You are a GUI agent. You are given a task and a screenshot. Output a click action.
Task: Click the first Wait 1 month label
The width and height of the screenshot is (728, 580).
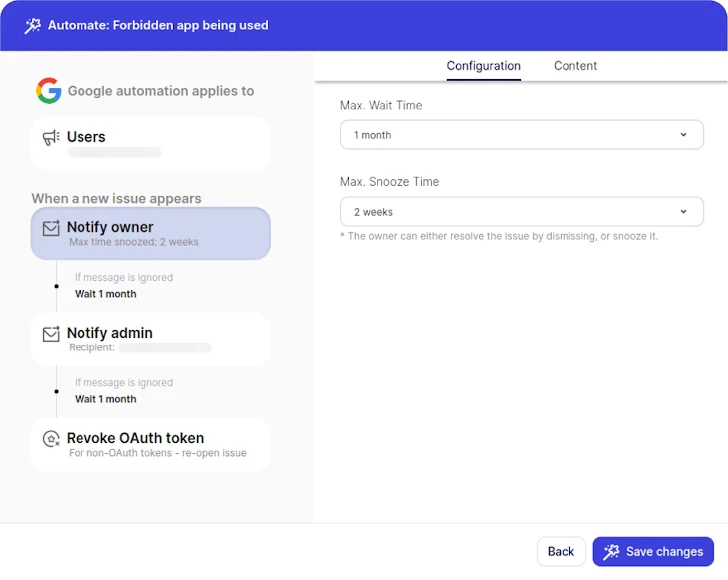point(106,294)
